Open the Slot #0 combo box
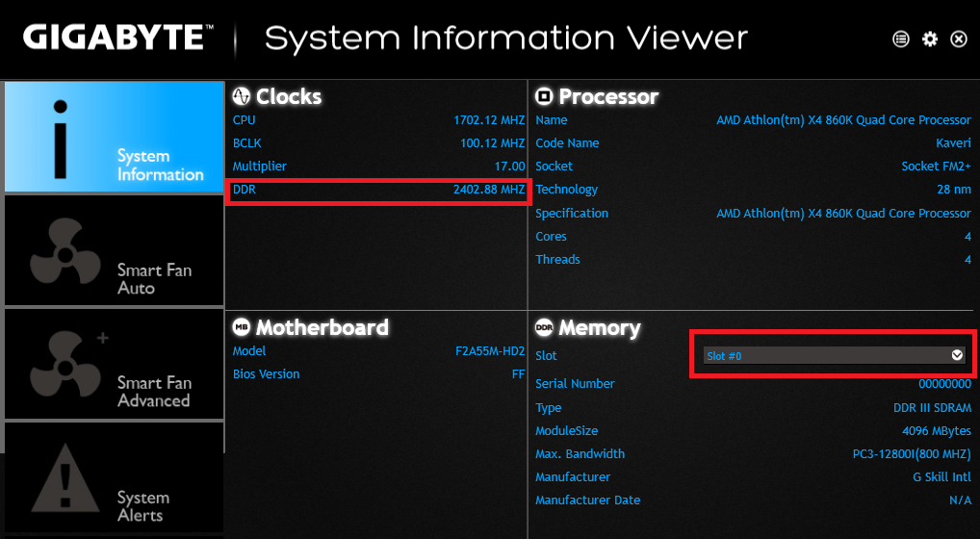The width and height of the screenshot is (980, 539). [x=835, y=355]
